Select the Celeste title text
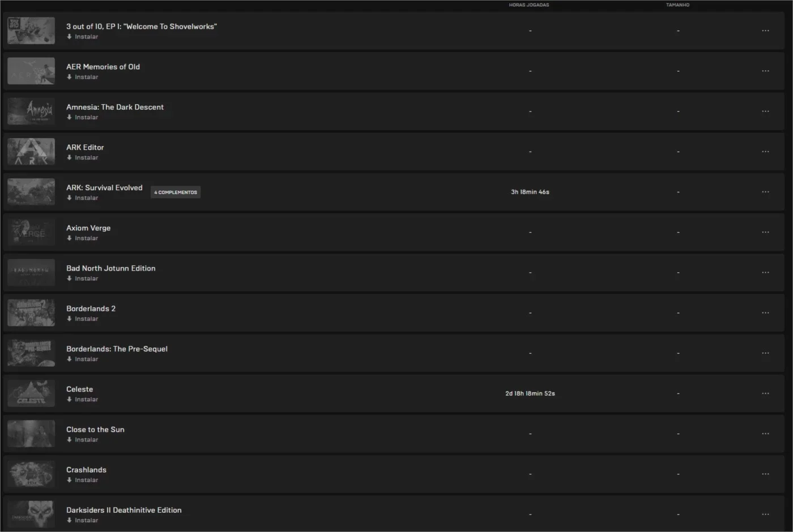This screenshot has width=793, height=532. [x=79, y=389]
